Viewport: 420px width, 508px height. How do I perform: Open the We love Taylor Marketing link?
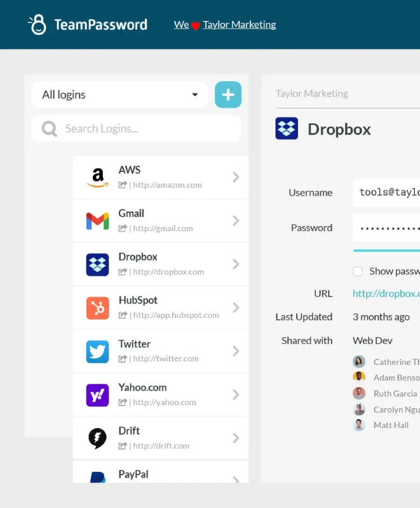point(225,25)
